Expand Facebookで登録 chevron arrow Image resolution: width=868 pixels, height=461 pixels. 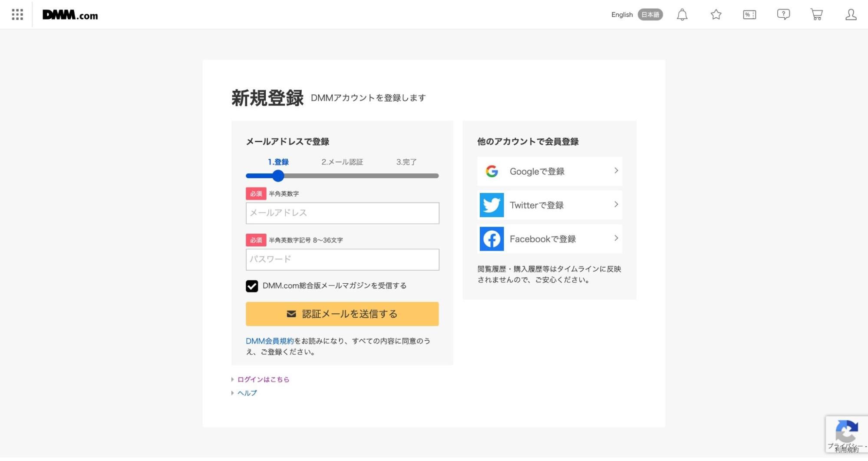click(616, 238)
